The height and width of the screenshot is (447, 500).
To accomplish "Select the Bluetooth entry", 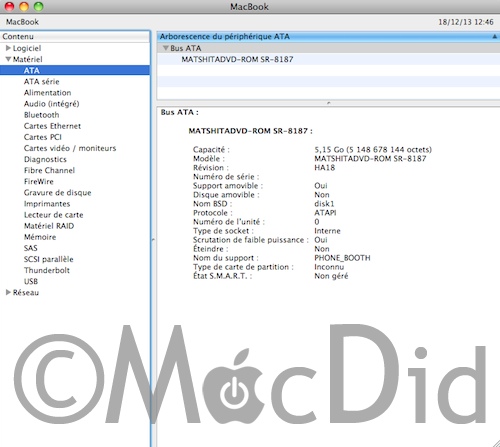I will 41,115.
